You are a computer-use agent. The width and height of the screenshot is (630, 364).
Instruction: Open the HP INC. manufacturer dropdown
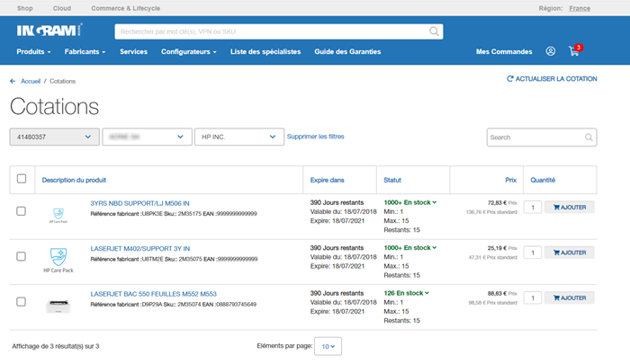(x=239, y=137)
